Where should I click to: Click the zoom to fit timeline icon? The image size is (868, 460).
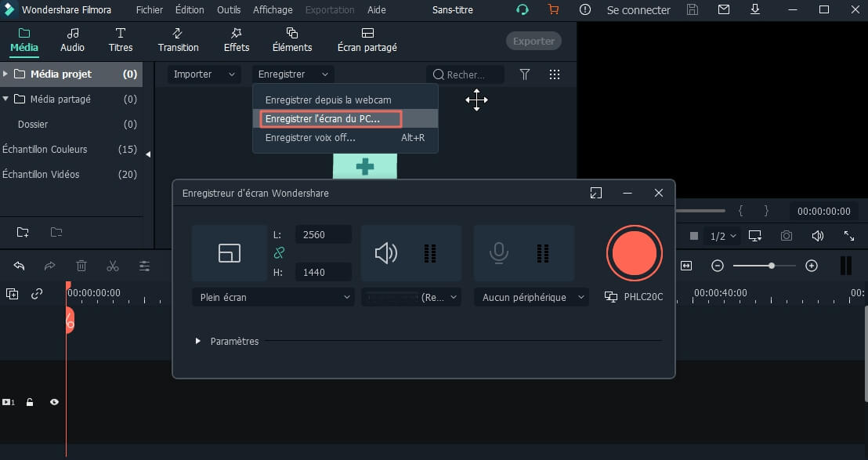pyautogui.click(x=686, y=266)
